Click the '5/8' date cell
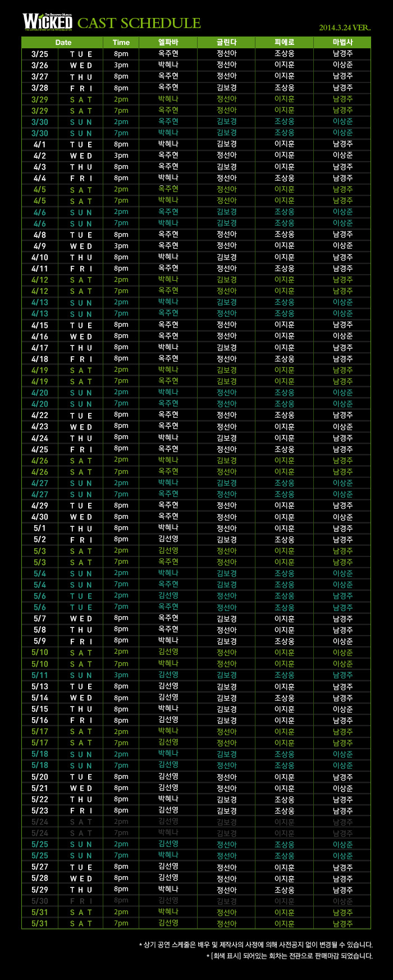Screen dimensions: 393x980 tap(40, 630)
